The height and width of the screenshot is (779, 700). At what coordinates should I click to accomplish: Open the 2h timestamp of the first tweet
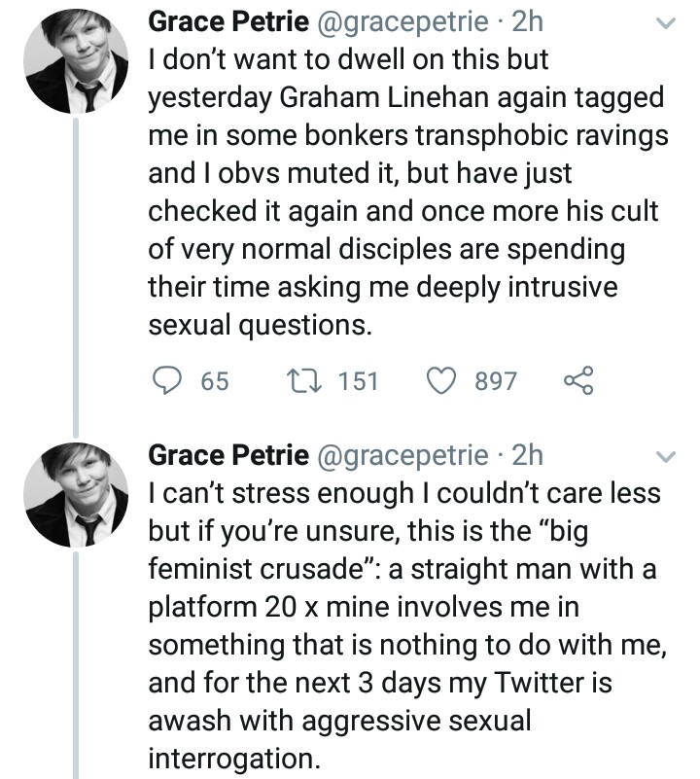(526, 19)
